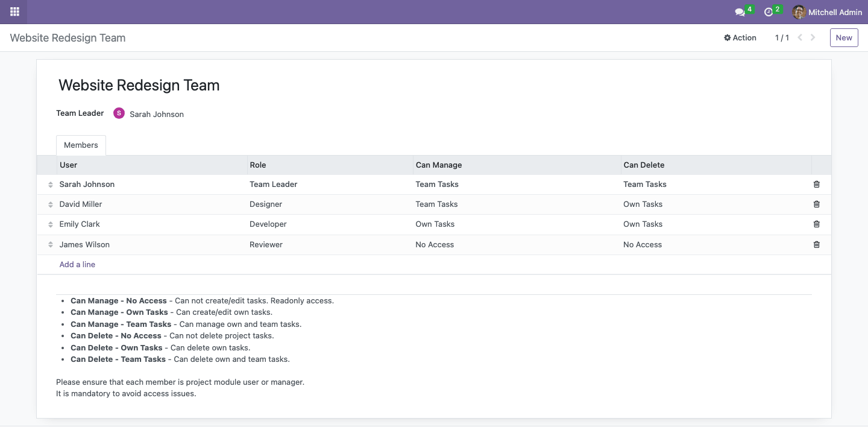Click Add a line link
Screen dimensions: 868x427
click(x=77, y=264)
